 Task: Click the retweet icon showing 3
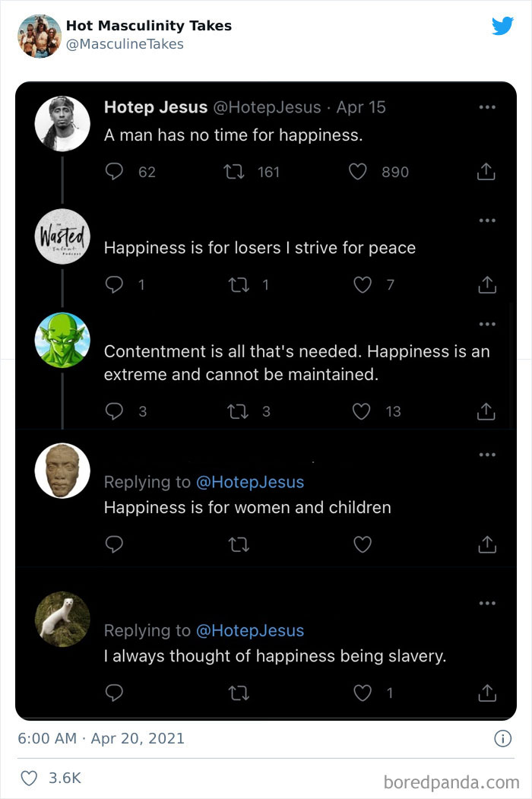coord(239,411)
